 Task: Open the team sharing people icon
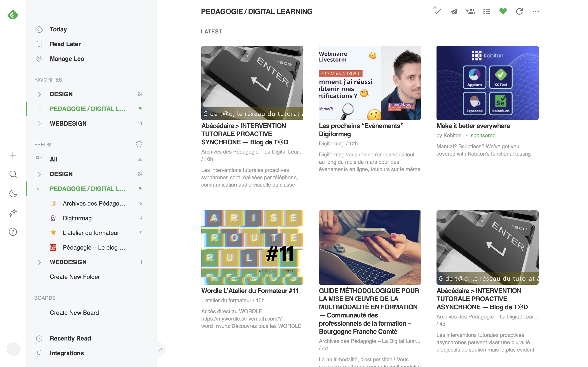[x=470, y=11]
